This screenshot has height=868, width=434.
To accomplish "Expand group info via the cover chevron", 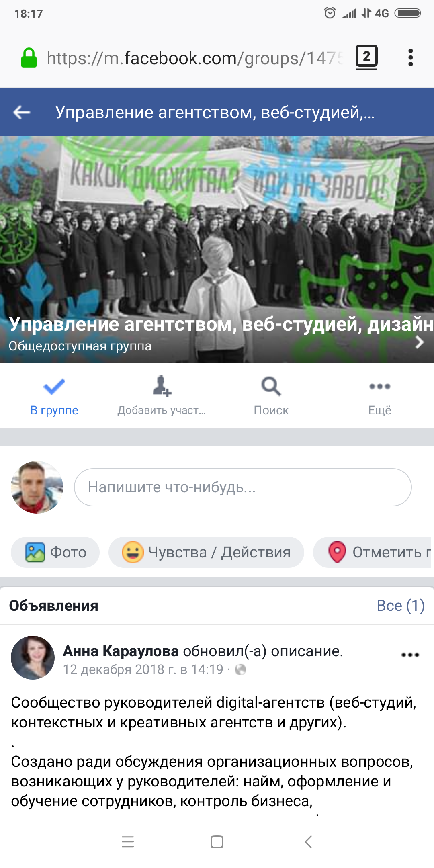I will (x=420, y=342).
